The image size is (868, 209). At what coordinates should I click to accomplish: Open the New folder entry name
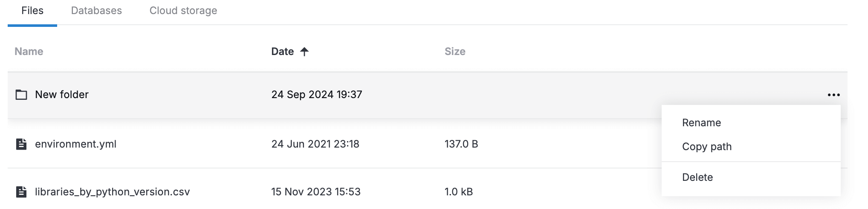pyautogui.click(x=62, y=95)
